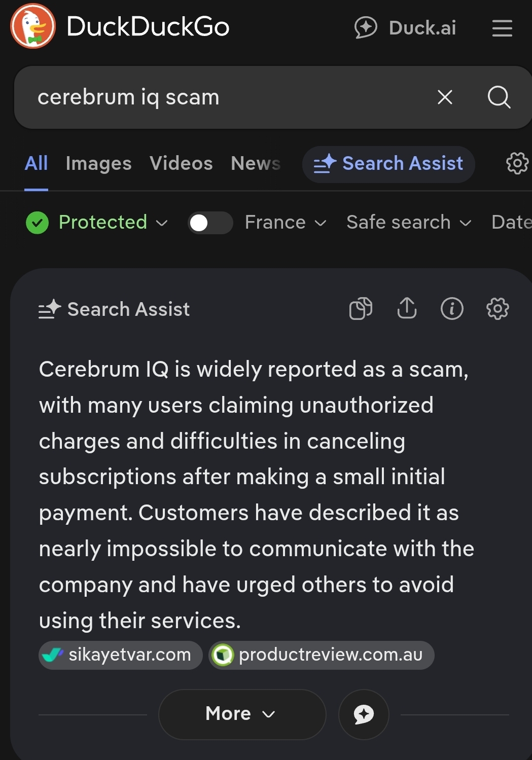The height and width of the screenshot is (760, 532).
Task: Expand the France region selector
Action: pyautogui.click(x=285, y=223)
